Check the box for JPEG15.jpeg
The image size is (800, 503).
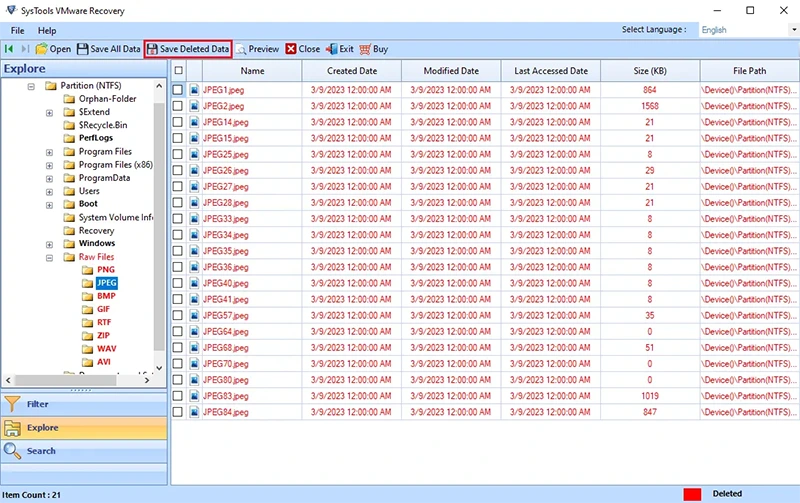[x=178, y=138]
